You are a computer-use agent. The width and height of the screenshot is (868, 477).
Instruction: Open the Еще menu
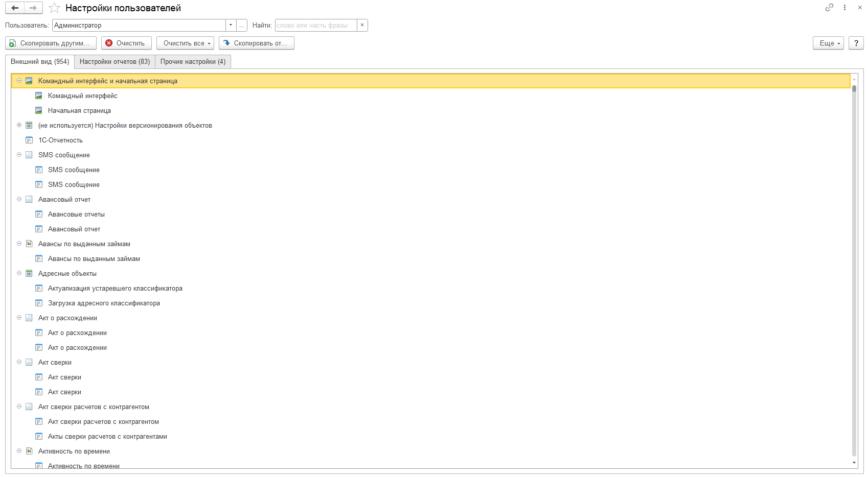828,43
